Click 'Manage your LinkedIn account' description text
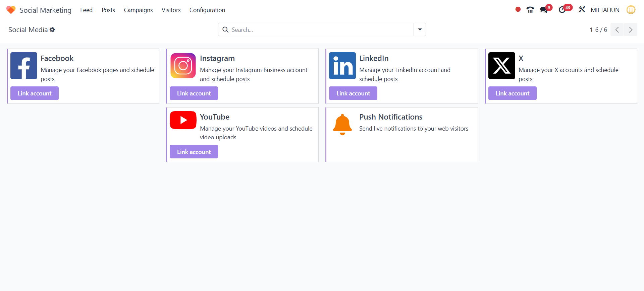Viewport: 644px width, 291px height. 405,74
